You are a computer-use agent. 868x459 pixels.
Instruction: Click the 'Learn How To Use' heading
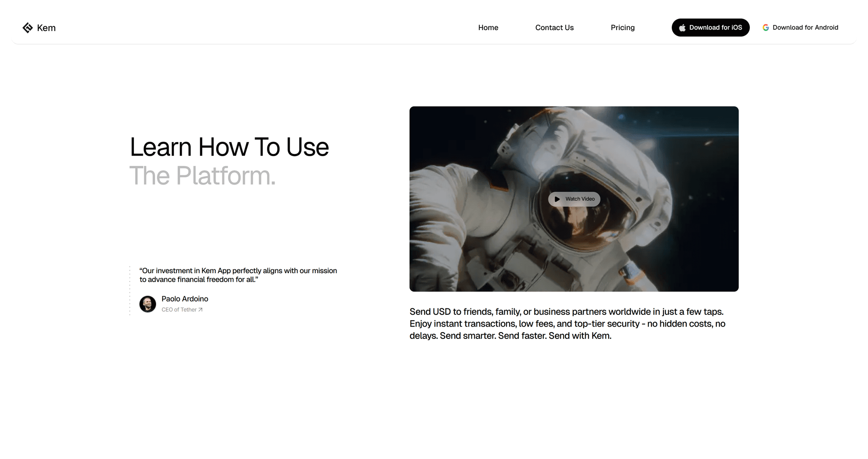click(x=229, y=147)
